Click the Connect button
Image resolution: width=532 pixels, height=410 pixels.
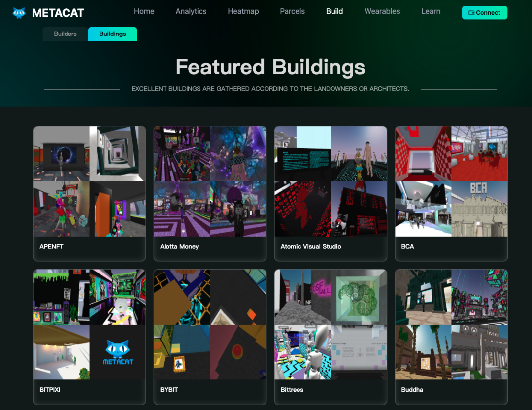[485, 13]
